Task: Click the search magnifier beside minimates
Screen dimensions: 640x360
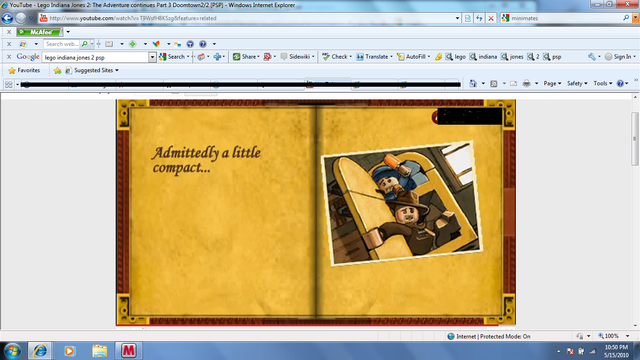Action: (626, 18)
